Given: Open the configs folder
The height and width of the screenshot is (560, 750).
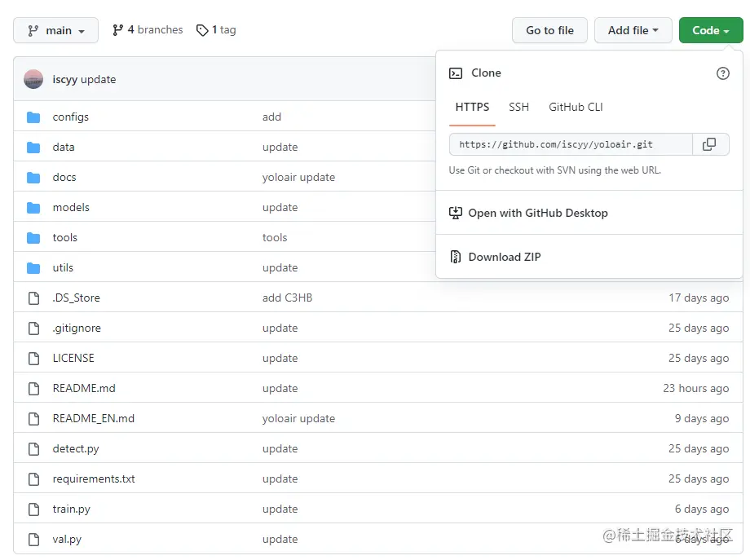Looking at the screenshot, I should [x=70, y=117].
